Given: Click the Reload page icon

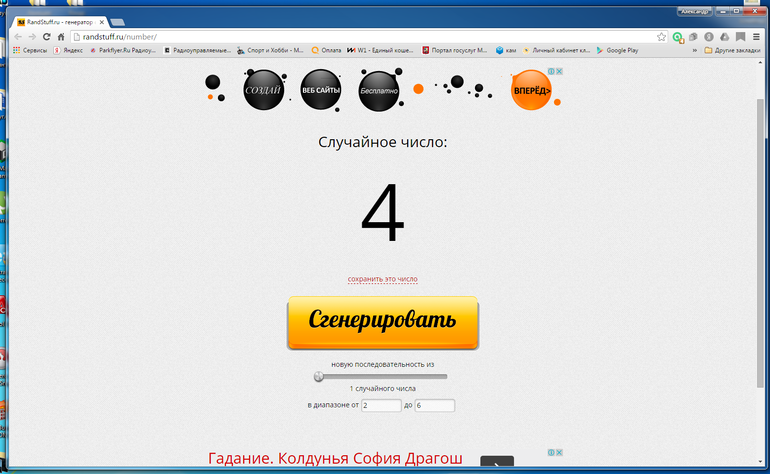Looking at the screenshot, I should tap(46, 36).
